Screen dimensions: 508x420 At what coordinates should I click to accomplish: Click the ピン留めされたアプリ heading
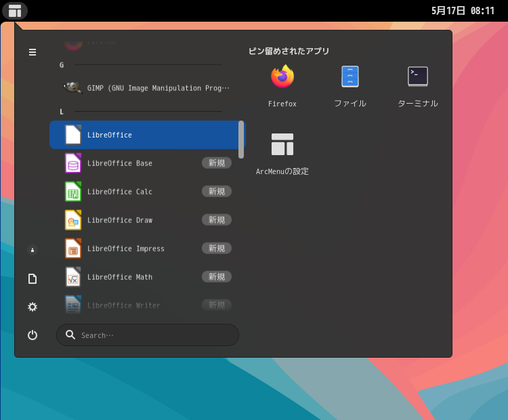pos(289,51)
